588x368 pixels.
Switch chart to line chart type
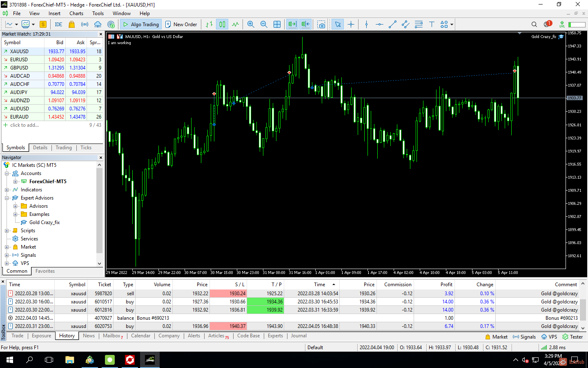click(x=235, y=24)
